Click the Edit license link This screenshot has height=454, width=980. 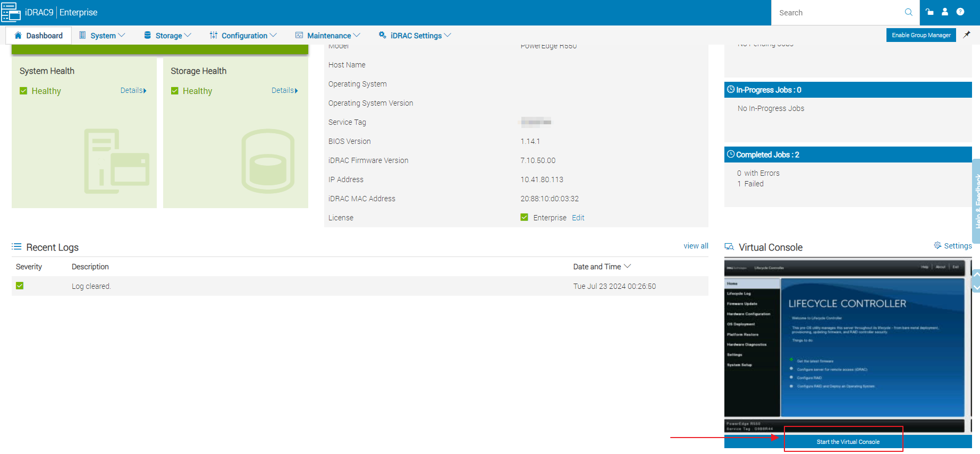click(578, 218)
